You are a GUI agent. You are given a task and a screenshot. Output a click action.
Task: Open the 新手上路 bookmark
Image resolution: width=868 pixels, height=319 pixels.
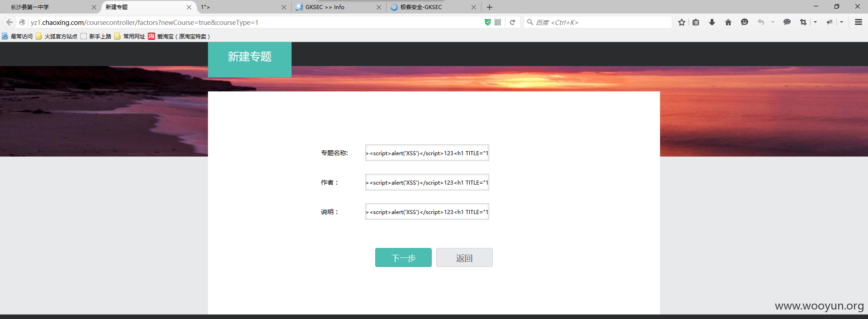tap(96, 37)
